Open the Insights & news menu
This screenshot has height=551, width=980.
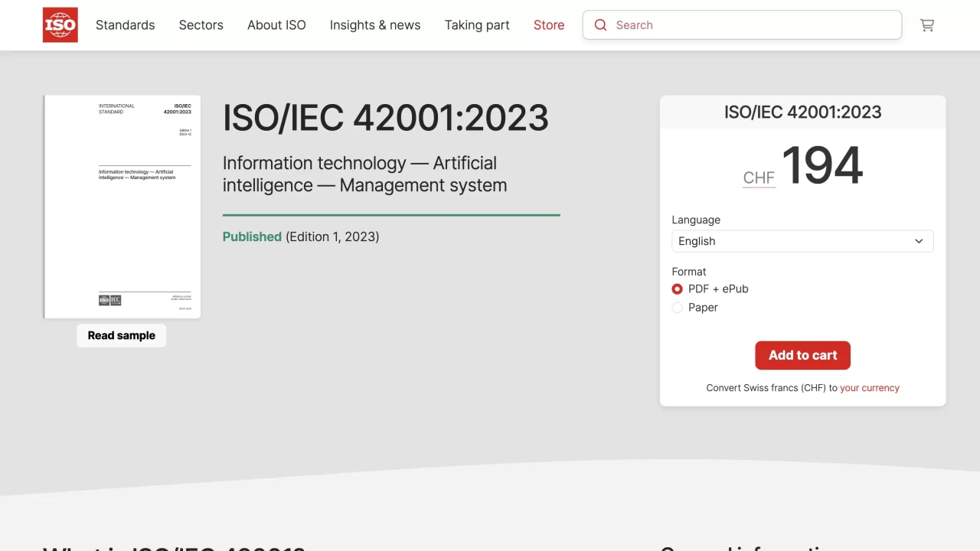coord(375,25)
